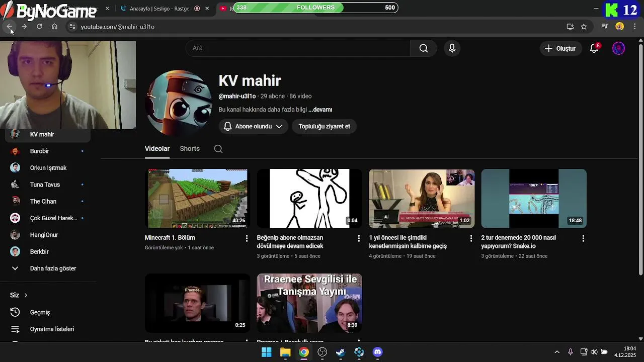The width and height of the screenshot is (644, 362).
Task: Open Raenee Sevgilisi ile Tanışma thumbnail
Action: click(x=309, y=303)
